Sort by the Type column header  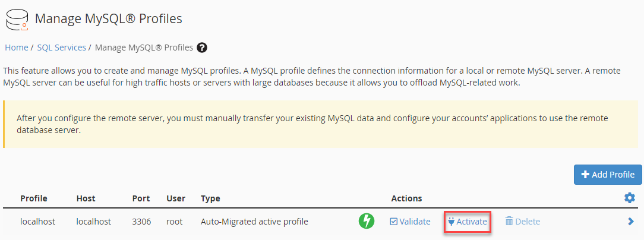(x=210, y=198)
